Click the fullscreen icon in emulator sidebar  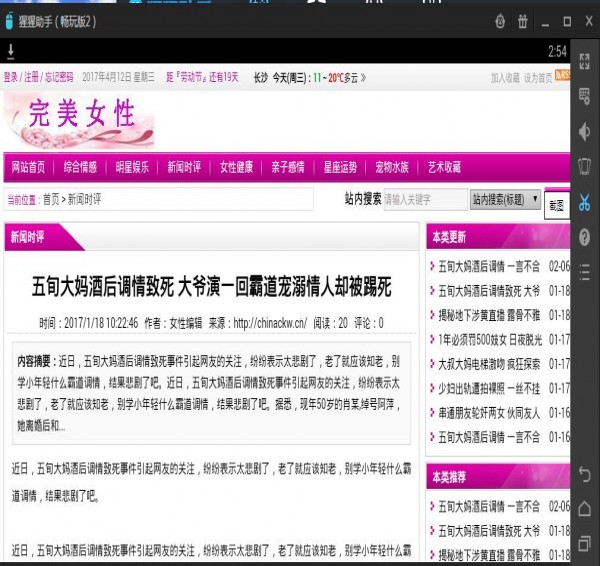(584, 61)
